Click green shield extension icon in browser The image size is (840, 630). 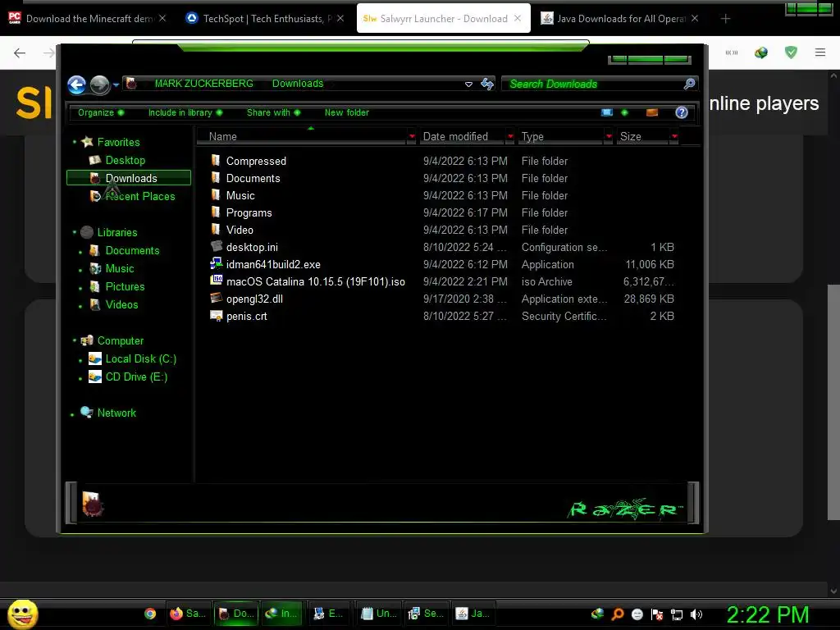point(791,52)
